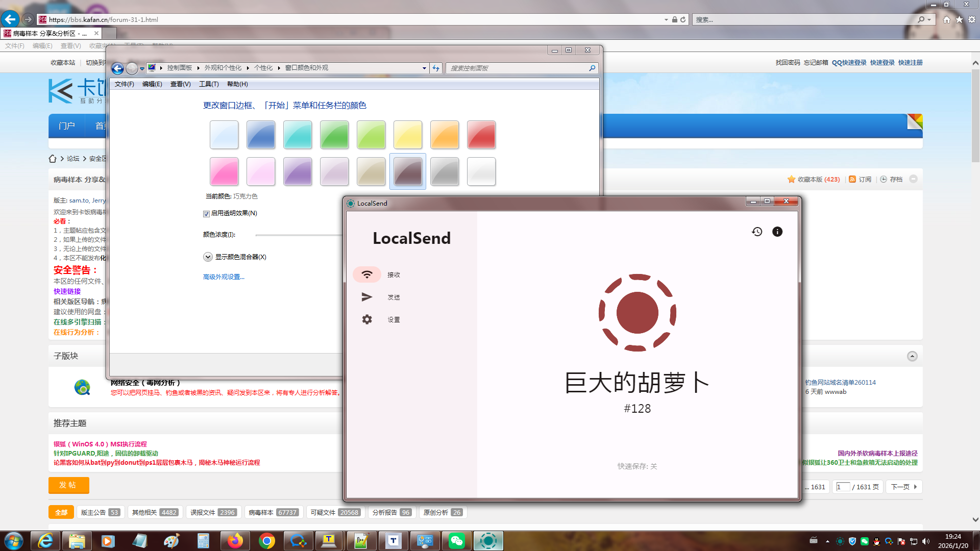The width and height of the screenshot is (980, 551).
Task: Collapse the sub-forum section arrow
Action: pos(912,356)
